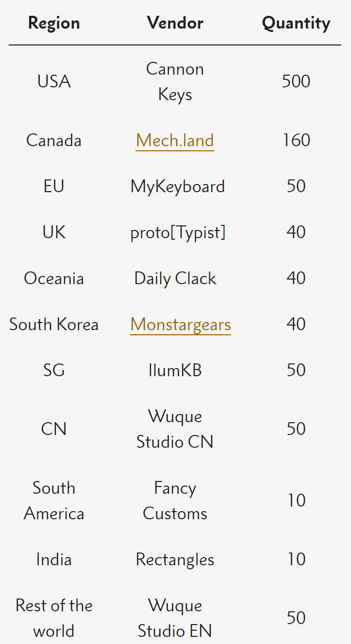Click the 160 quantity value
This screenshot has width=351, height=644.
(x=296, y=141)
